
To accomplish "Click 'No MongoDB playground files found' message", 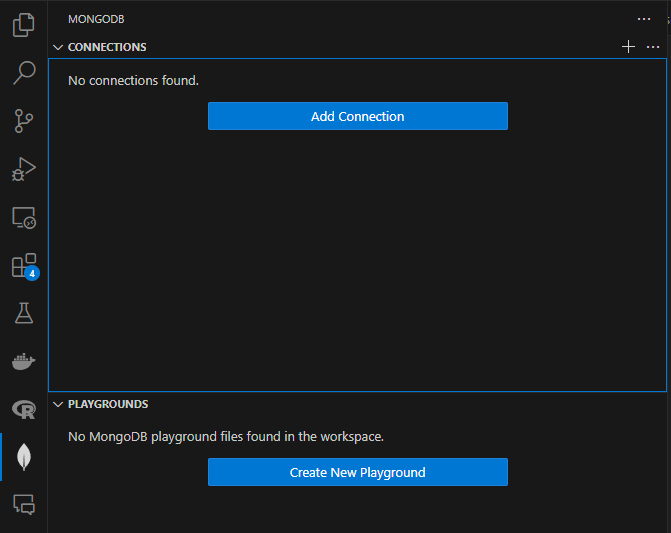I will click(226, 437).
